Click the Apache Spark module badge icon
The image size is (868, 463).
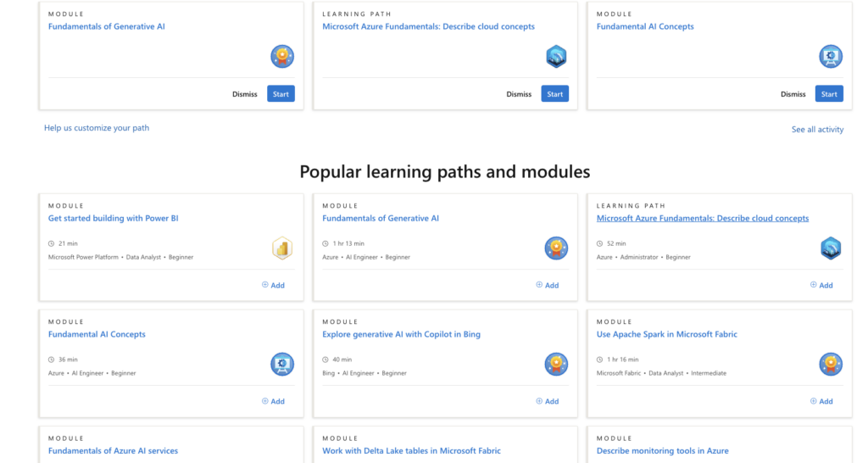coord(831,365)
